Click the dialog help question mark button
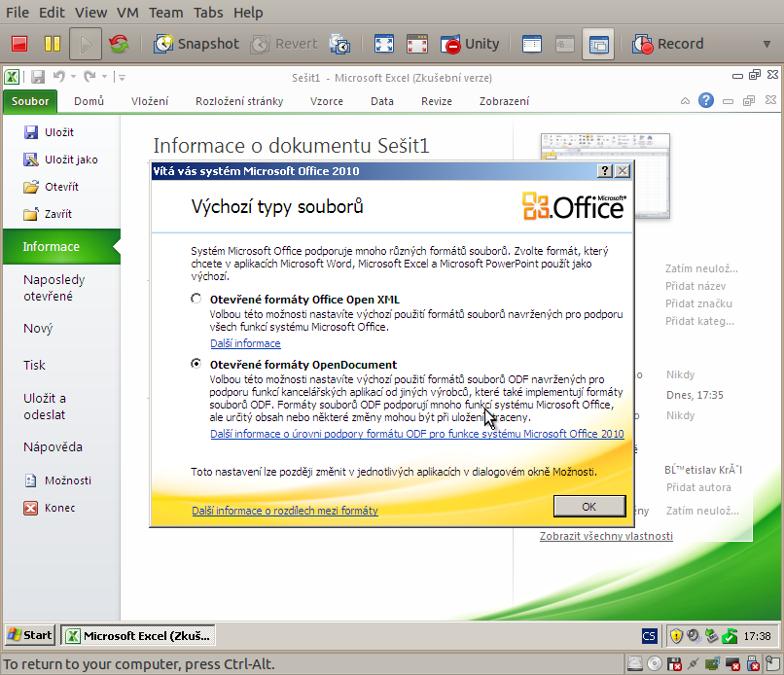Screen dimensions: 784x675 click(604, 171)
